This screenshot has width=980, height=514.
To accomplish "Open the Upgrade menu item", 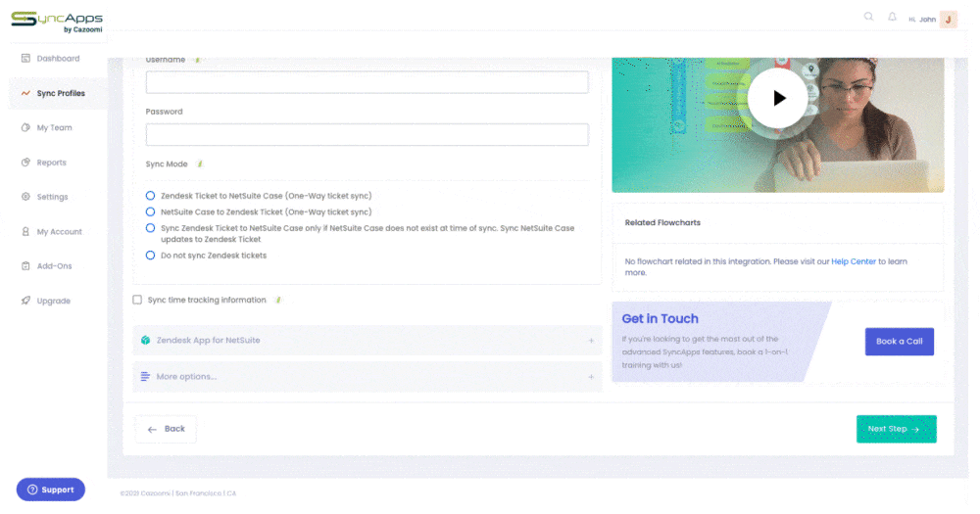I will (x=54, y=301).
